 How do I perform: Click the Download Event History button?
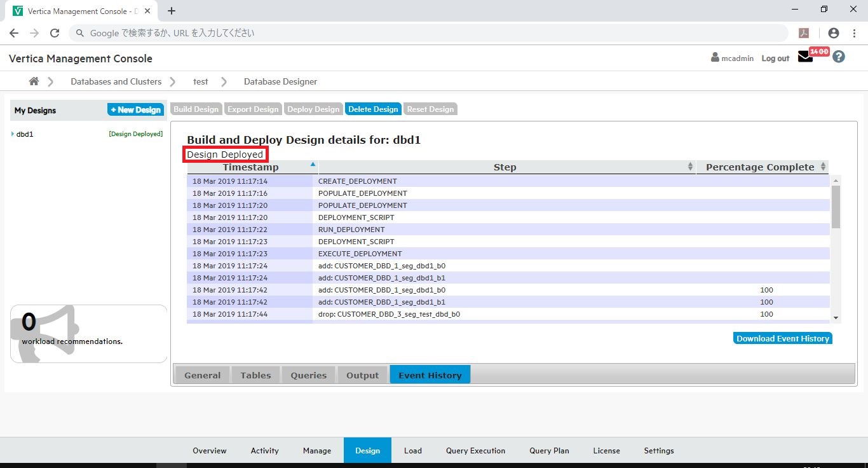click(x=782, y=338)
